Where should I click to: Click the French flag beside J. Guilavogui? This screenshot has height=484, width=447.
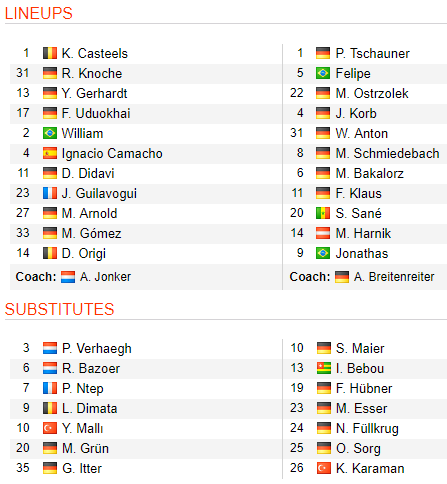pyautogui.click(x=50, y=193)
